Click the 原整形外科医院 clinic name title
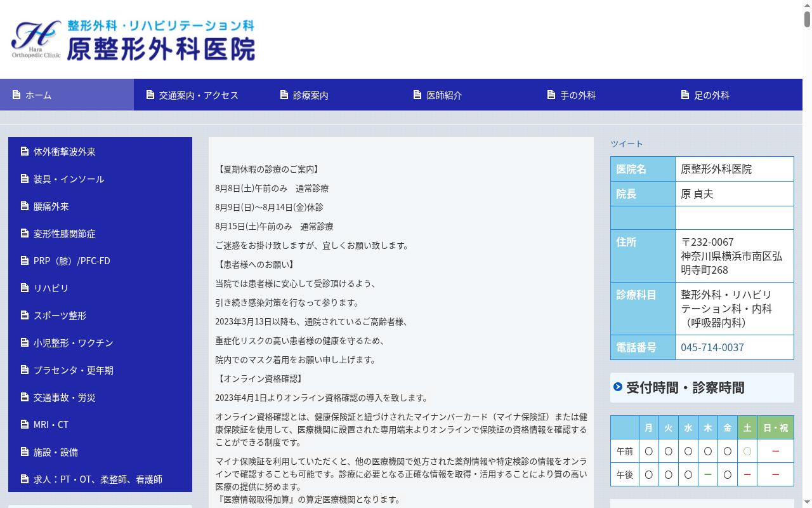812x508 pixels. (161, 49)
